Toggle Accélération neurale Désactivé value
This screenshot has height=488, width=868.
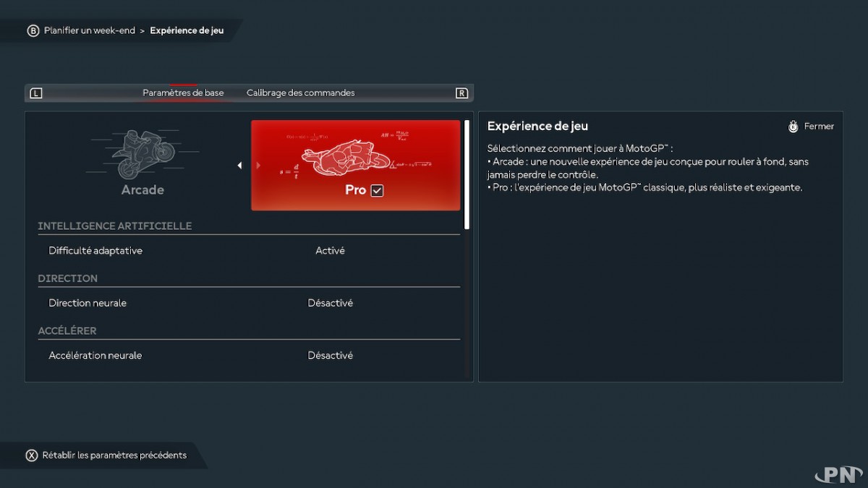pyautogui.click(x=330, y=356)
